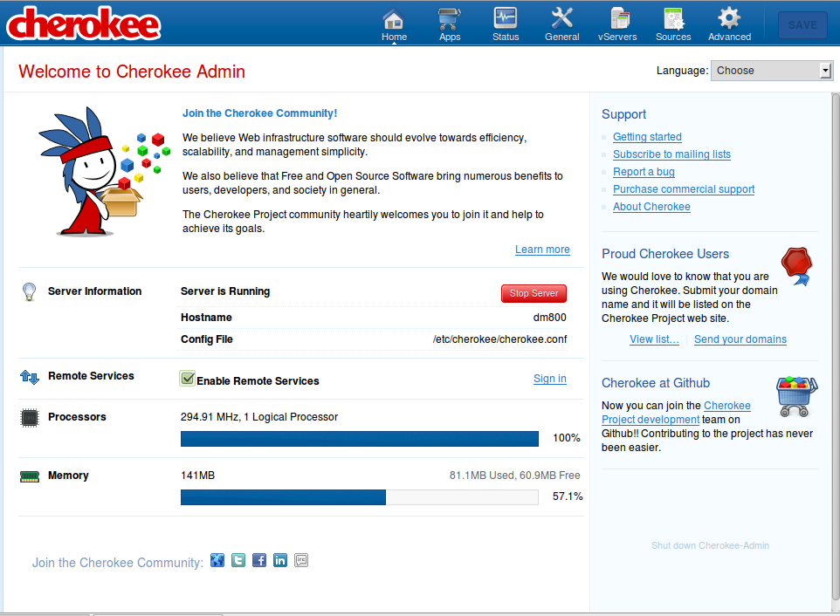Image resolution: width=840 pixels, height=616 pixels.
Task: Open General settings tools icon
Action: point(562,18)
